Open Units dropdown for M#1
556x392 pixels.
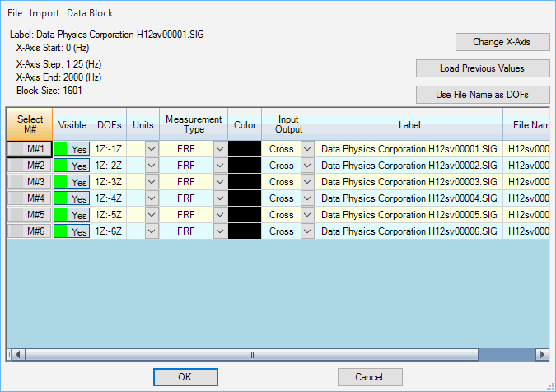click(152, 149)
